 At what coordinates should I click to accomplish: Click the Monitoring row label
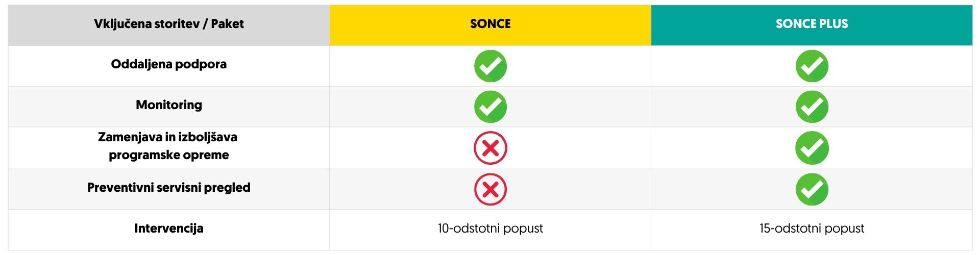pyautogui.click(x=169, y=105)
